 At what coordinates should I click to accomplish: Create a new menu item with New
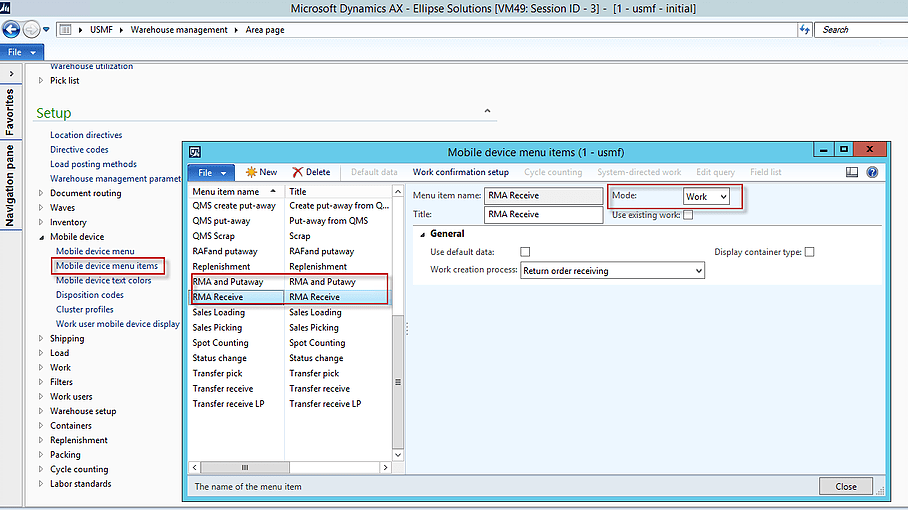coord(261,172)
